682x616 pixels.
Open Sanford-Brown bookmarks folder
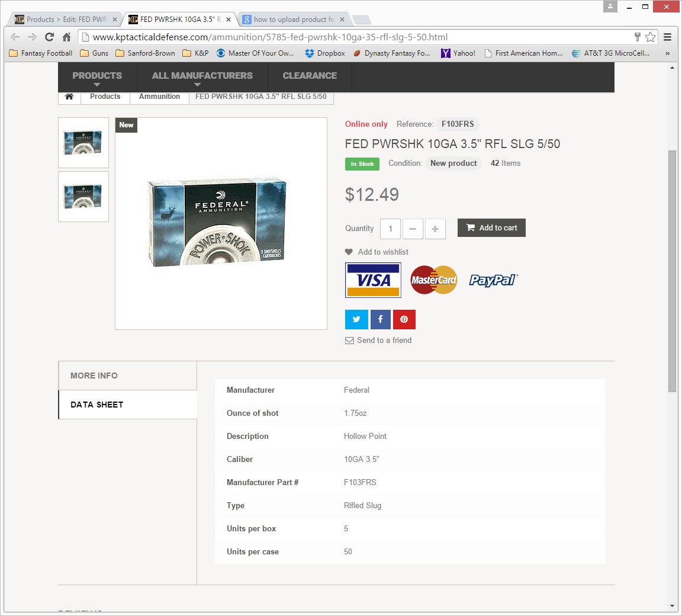145,53
